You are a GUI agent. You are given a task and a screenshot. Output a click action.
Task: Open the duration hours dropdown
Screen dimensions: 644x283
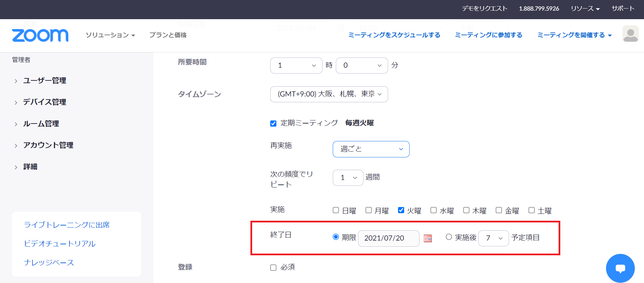(296, 65)
